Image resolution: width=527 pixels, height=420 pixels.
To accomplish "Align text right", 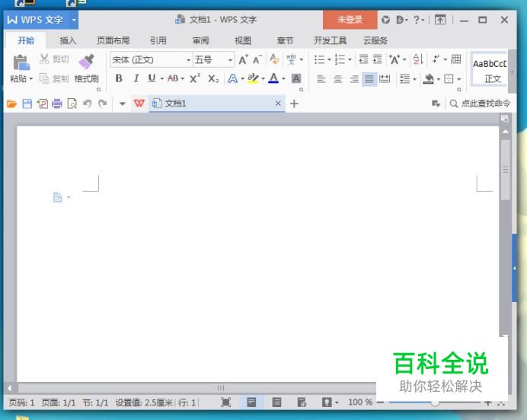I will (x=354, y=79).
